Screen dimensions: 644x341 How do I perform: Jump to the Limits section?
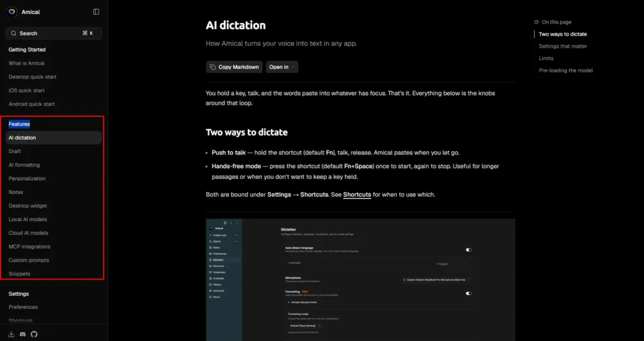tap(547, 58)
